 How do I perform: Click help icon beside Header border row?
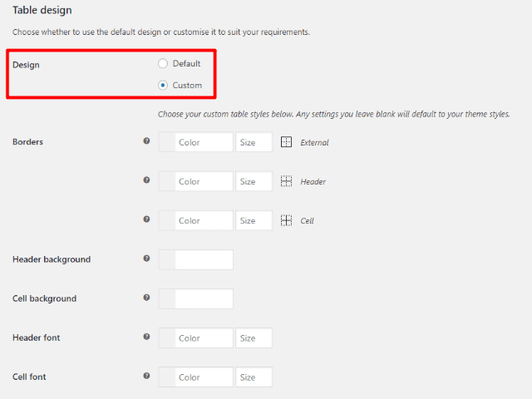[x=147, y=180]
